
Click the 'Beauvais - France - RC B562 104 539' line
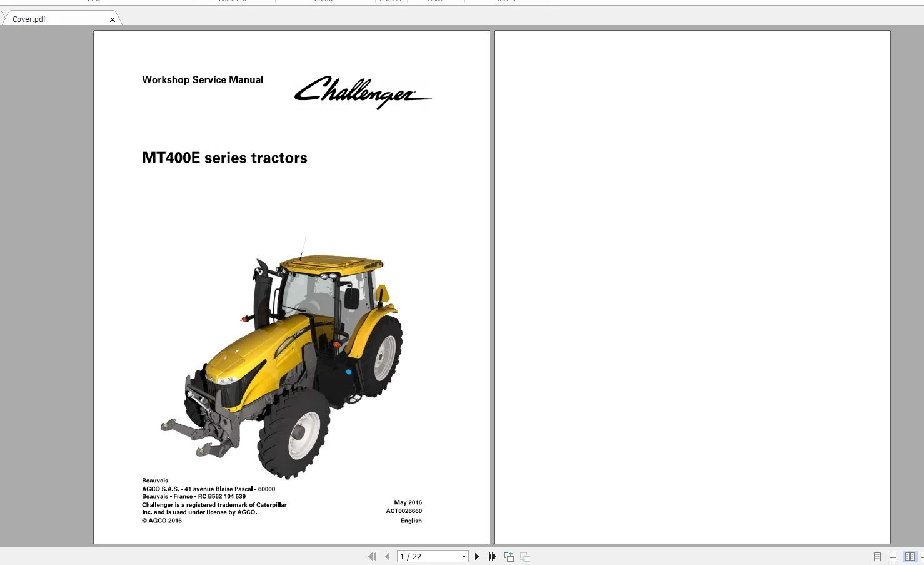(x=194, y=496)
